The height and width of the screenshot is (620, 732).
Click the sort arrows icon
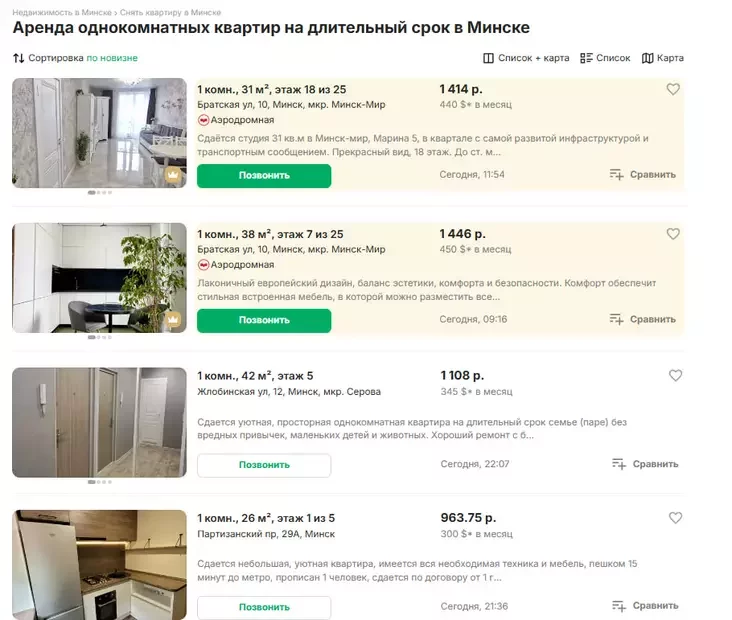[18, 58]
